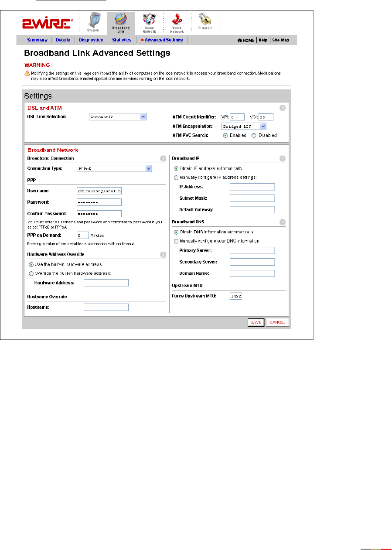The height and width of the screenshot is (550, 392).
Task: Open the Home Network section icon
Action: pyautogui.click(x=149, y=23)
